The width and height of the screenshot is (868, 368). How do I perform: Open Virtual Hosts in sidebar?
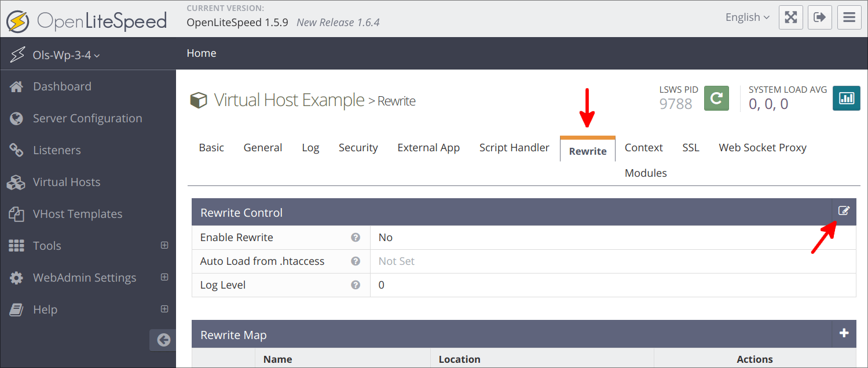point(67,182)
